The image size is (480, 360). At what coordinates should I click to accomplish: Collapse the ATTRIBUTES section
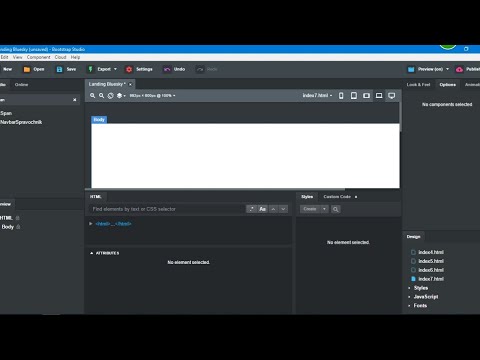coord(92,253)
